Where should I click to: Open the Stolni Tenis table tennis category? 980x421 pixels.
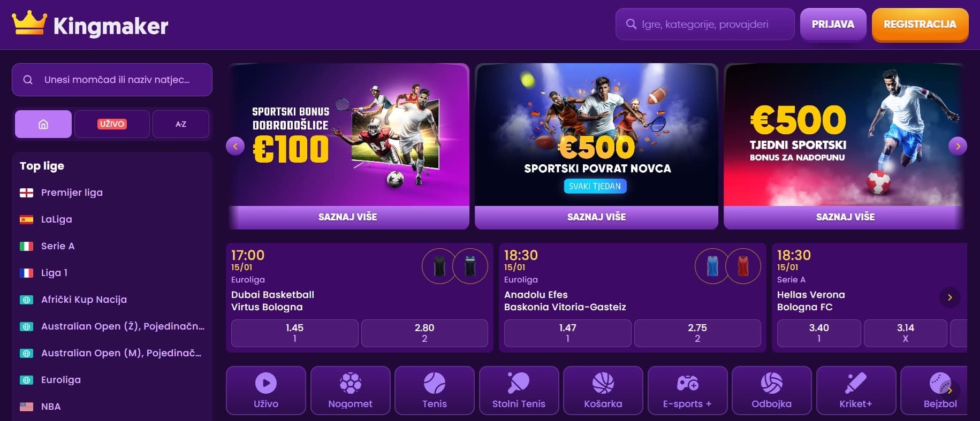[x=519, y=391]
